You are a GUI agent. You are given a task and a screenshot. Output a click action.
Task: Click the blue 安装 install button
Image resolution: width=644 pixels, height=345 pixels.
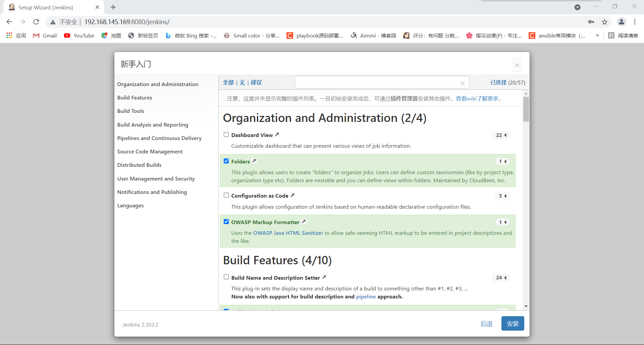tap(513, 324)
